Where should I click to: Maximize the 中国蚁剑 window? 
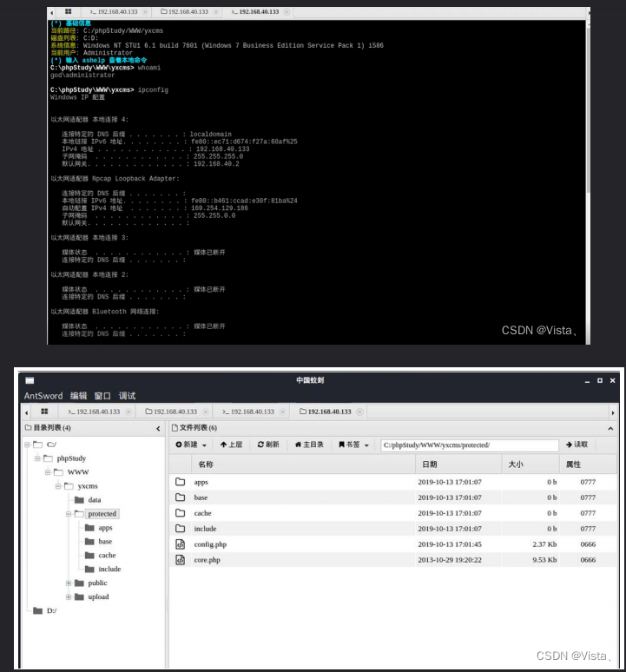pyautogui.click(x=600, y=380)
